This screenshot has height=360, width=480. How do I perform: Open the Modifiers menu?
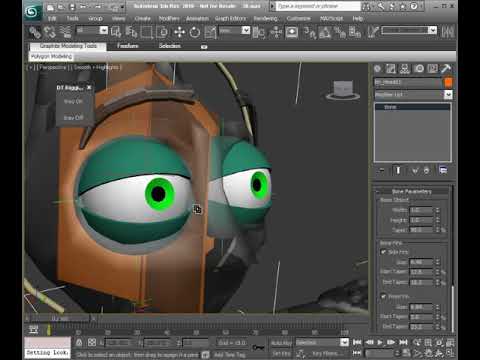coord(169,19)
